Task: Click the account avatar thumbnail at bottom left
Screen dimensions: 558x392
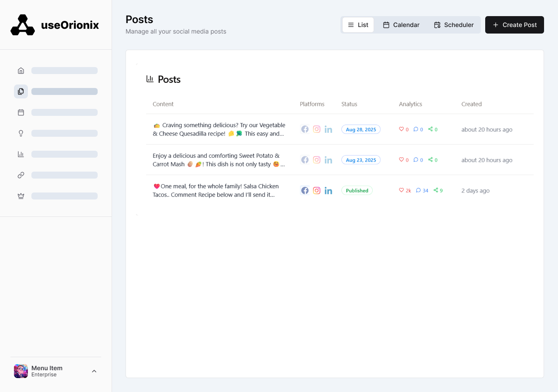Action: pos(20,371)
